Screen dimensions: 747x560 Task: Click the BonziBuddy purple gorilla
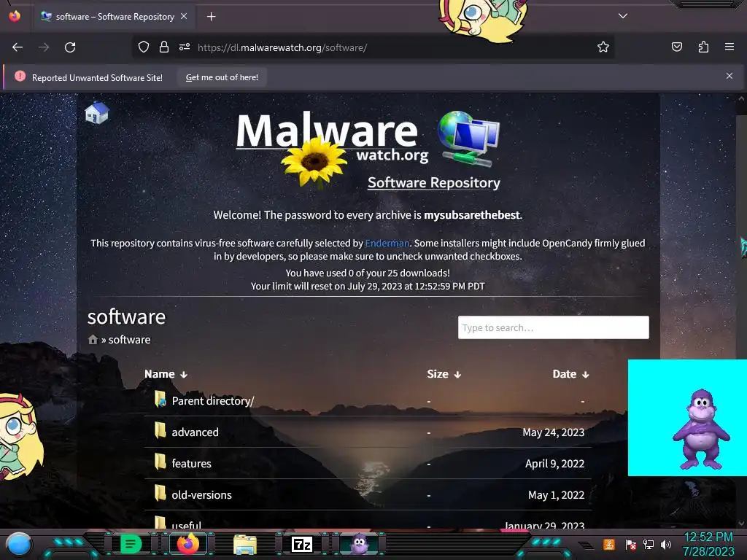click(700, 429)
